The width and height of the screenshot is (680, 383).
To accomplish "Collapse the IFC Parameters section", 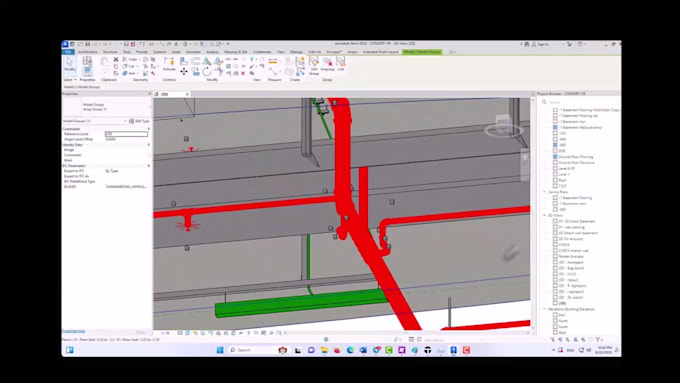I will pos(148,166).
